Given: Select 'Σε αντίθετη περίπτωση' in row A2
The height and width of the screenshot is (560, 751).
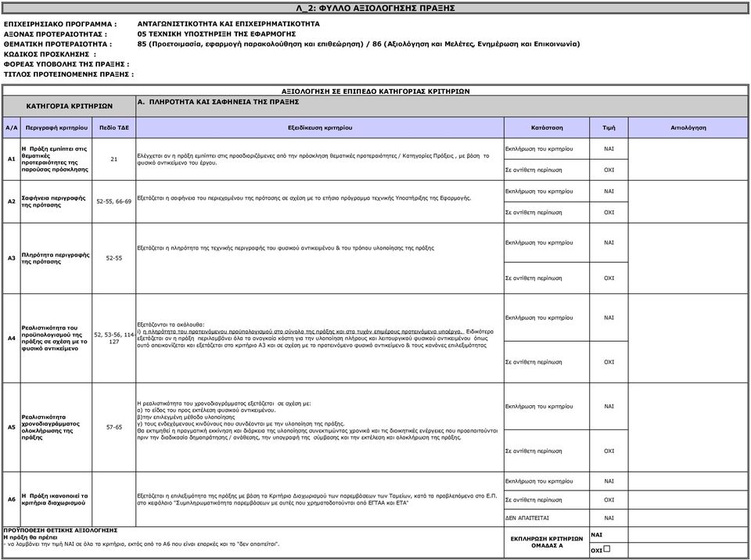Looking at the screenshot, I should (534, 212).
